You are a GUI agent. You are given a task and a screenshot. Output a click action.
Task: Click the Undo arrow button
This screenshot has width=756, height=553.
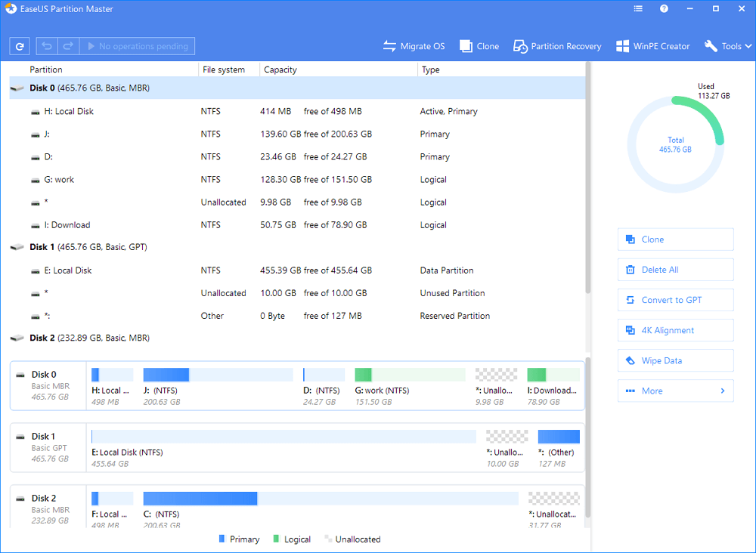47,46
